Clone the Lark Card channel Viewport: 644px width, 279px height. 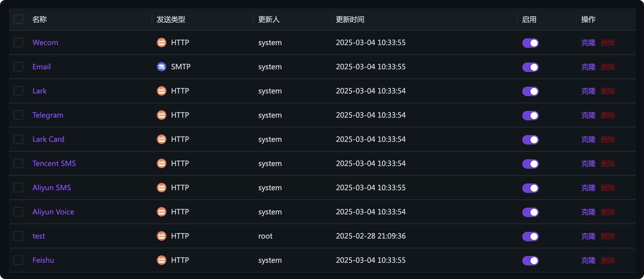[x=588, y=139]
